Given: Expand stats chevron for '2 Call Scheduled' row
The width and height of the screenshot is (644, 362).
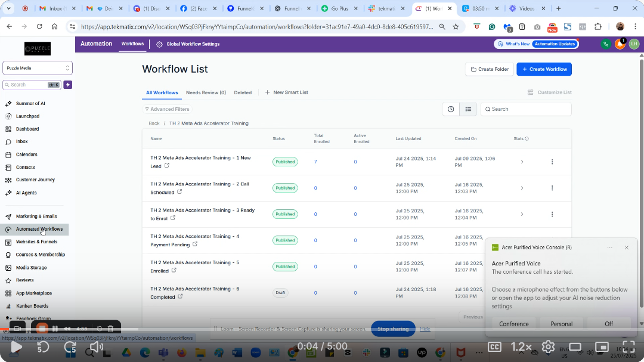Looking at the screenshot, I should pyautogui.click(x=522, y=188).
